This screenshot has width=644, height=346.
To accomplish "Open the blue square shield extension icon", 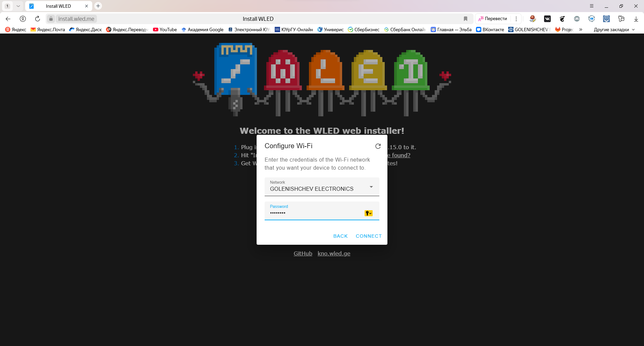I will point(606,19).
